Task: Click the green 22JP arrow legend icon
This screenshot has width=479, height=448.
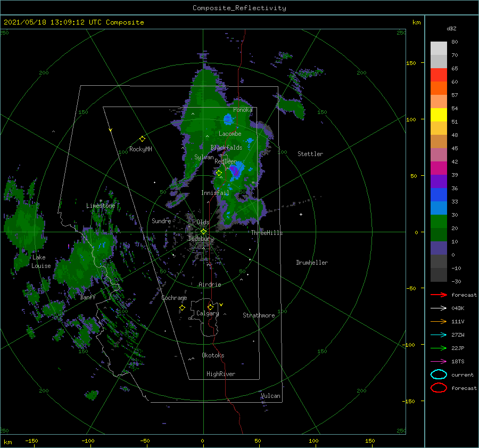Action: (439, 348)
